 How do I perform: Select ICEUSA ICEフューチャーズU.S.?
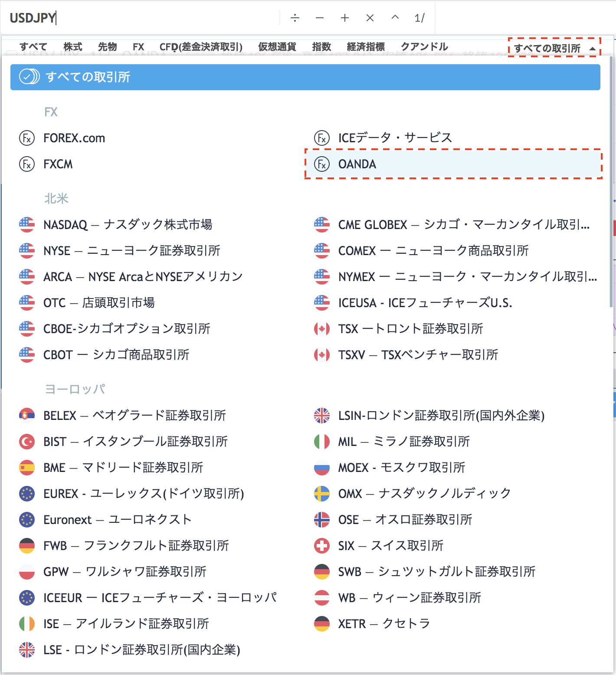453,303
